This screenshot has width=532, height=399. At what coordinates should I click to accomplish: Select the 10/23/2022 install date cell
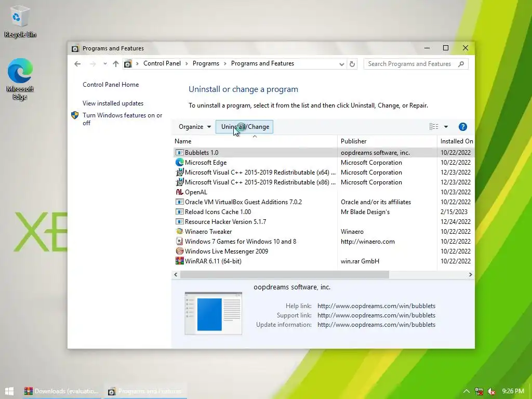455,192
